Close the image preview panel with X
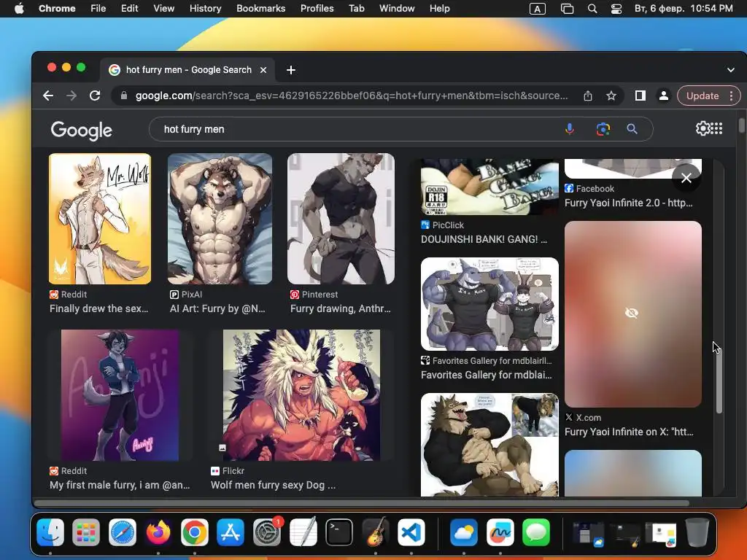This screenshot has width=747, height=560. [686, 178]
